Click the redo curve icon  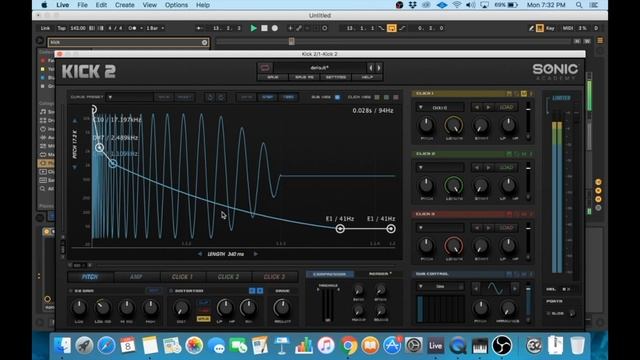221,97
